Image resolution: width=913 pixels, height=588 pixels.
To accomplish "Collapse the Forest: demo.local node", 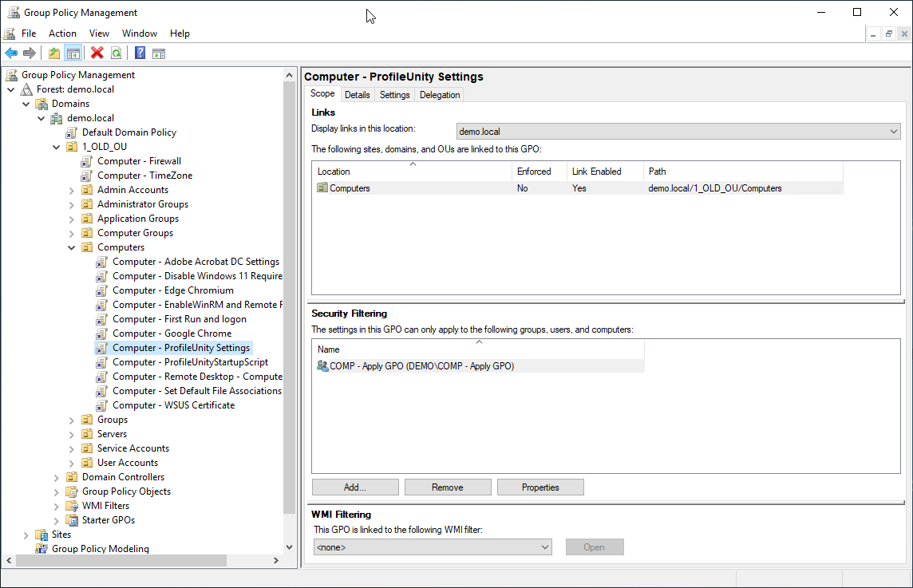I will coord(11,89).
